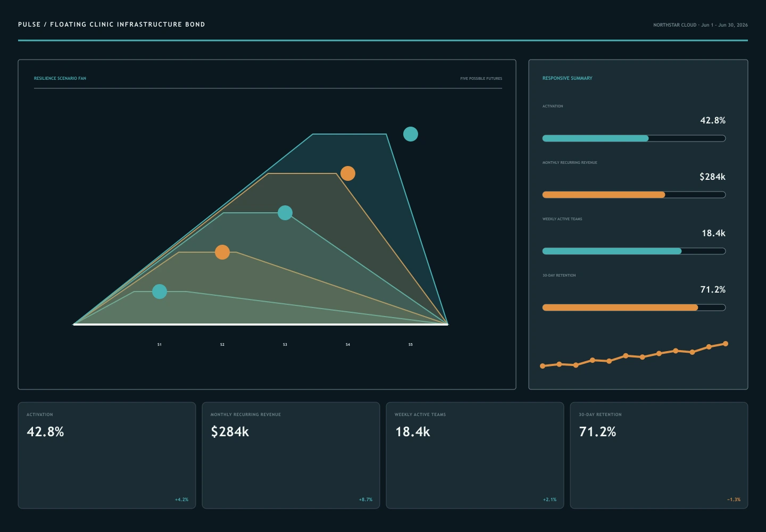Click the teal S5 scenario dot at top

[x=411, y=134]
